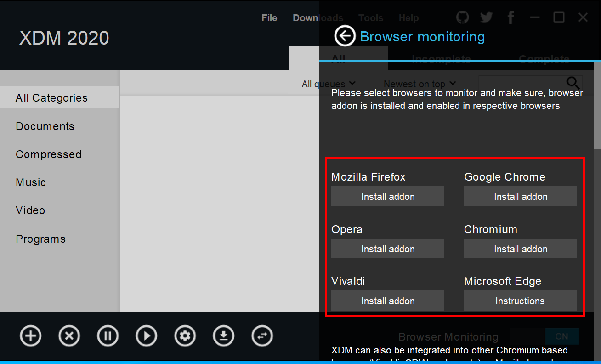601x364 pixels.
Task: Open the All queues dropdown
Action: [x=328, y=84]
